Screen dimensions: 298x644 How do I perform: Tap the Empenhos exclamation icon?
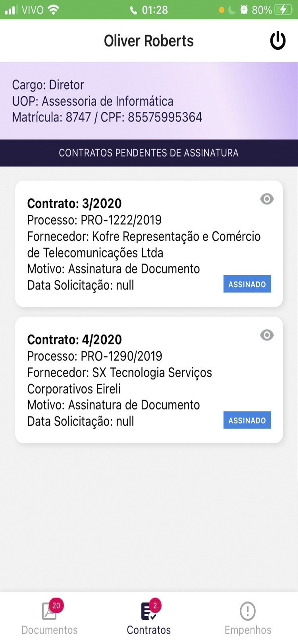(x=248, y=611)
